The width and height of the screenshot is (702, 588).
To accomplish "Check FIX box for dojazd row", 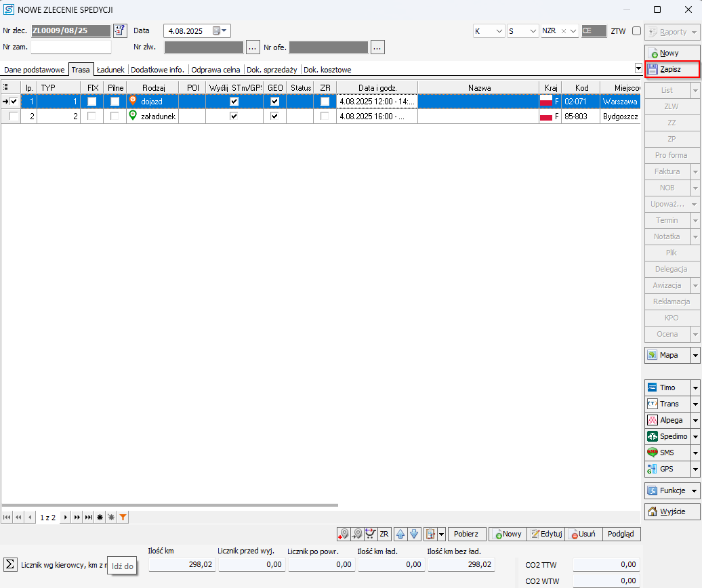I will (x=92, y=101).
